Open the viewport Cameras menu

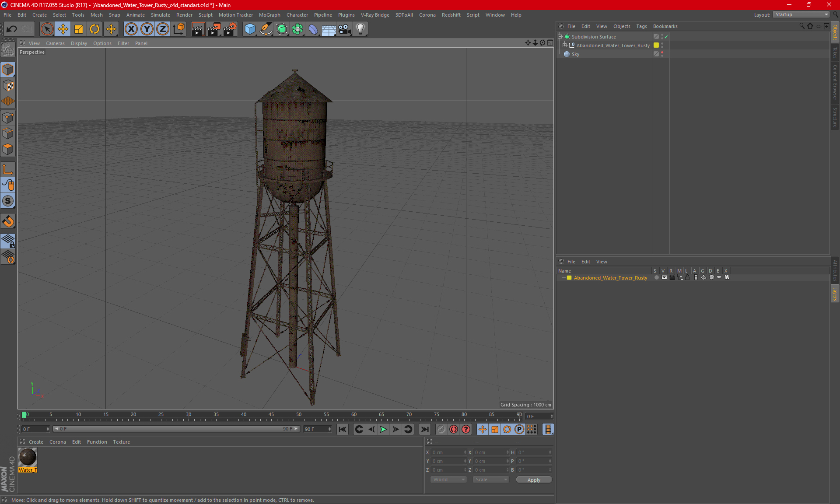pos(55,43)
